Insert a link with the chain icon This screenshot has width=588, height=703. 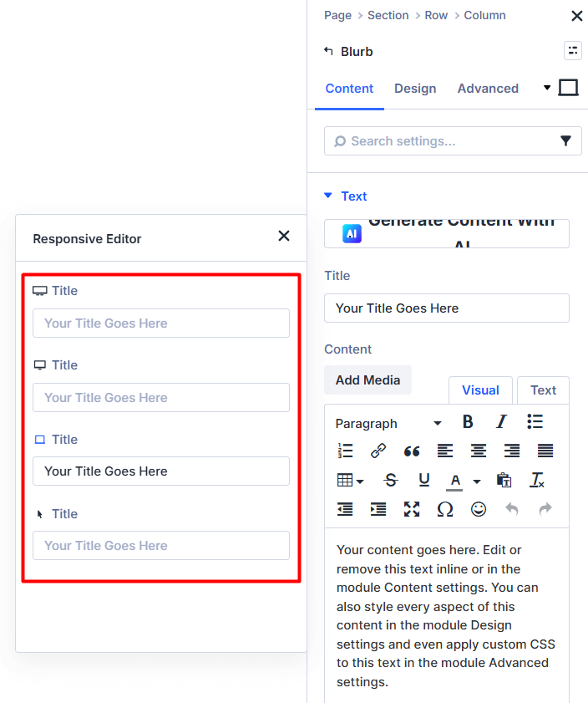378,451
